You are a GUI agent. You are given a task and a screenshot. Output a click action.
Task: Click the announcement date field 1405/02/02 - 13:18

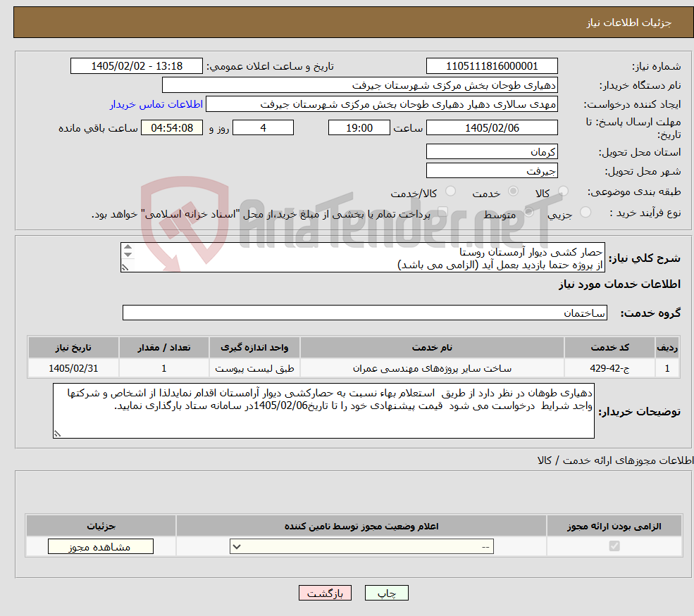tap(136, 66)
